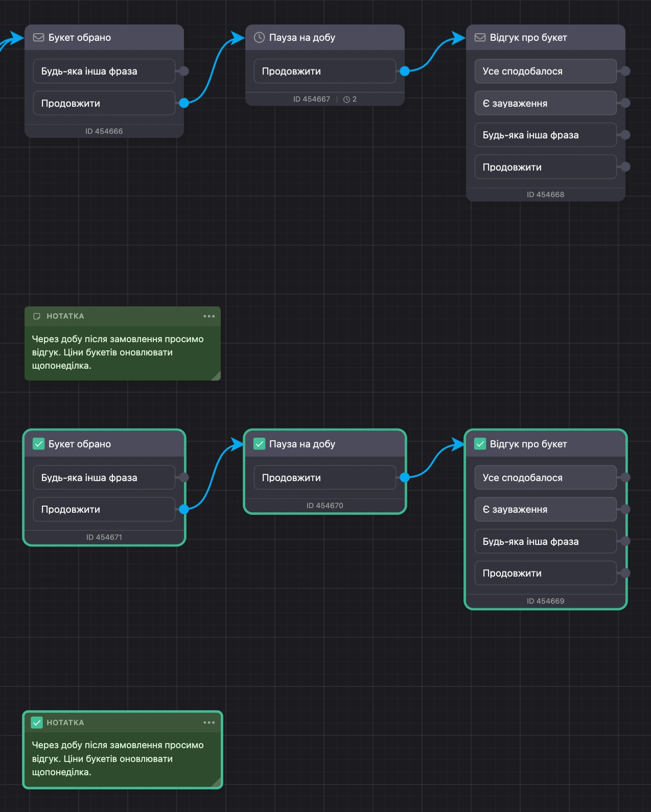
Task: Click resize corner of the unselected note
Action: pyautogui.click(x=216, y=376)
